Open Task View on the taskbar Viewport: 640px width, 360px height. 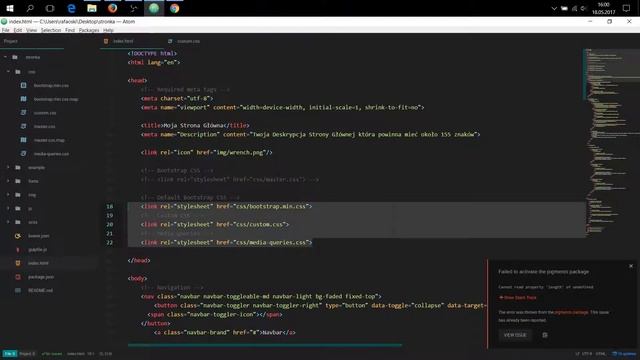[x=50, y=8]
